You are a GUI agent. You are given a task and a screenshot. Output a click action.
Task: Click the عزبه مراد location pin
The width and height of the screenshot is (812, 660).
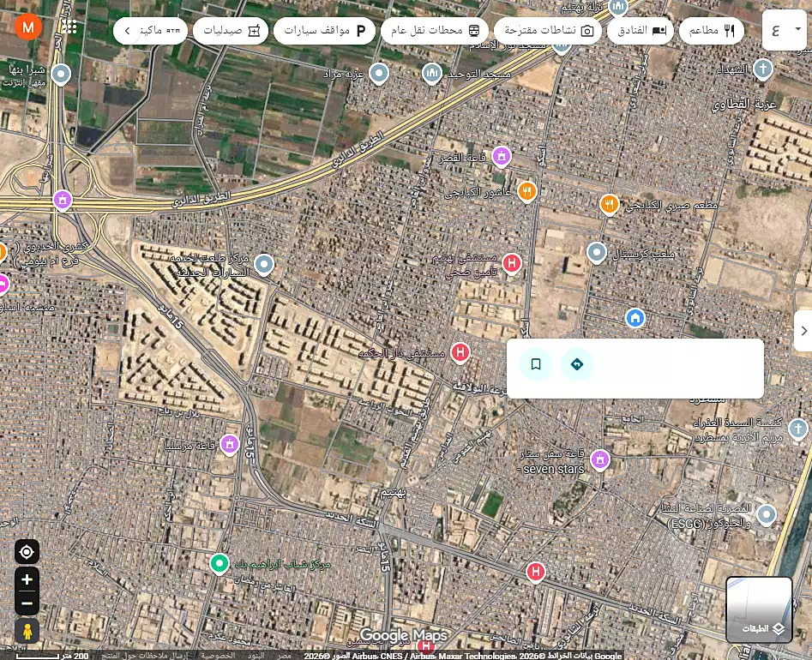tap(378, 74)
